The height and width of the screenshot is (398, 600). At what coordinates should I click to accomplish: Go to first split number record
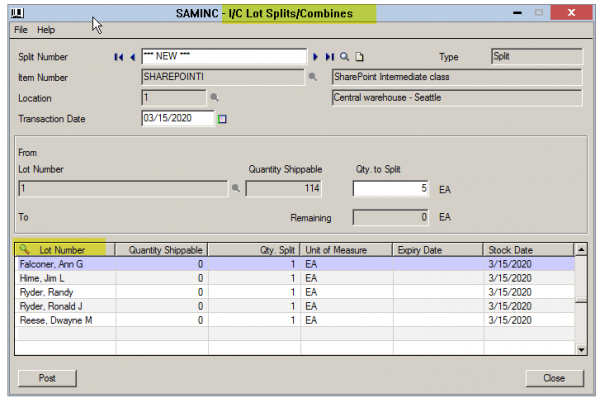[119, 57]
